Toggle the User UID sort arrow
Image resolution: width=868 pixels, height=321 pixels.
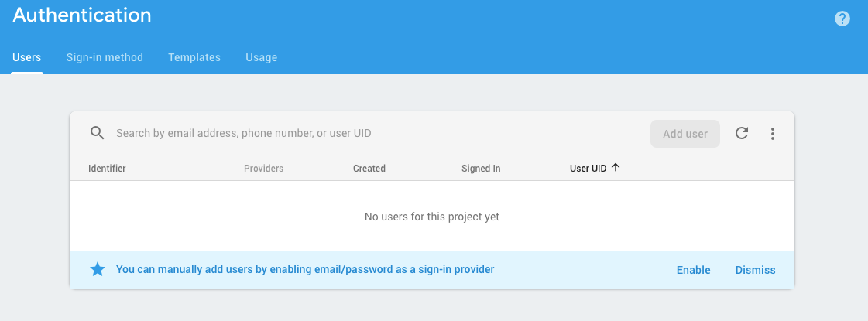click(x=615, y=168)
